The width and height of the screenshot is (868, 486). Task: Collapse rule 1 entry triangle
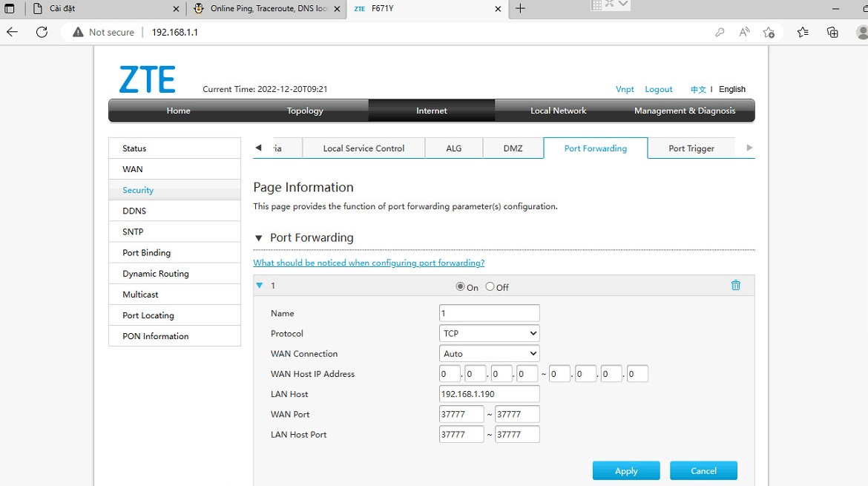tap(260, 286)
